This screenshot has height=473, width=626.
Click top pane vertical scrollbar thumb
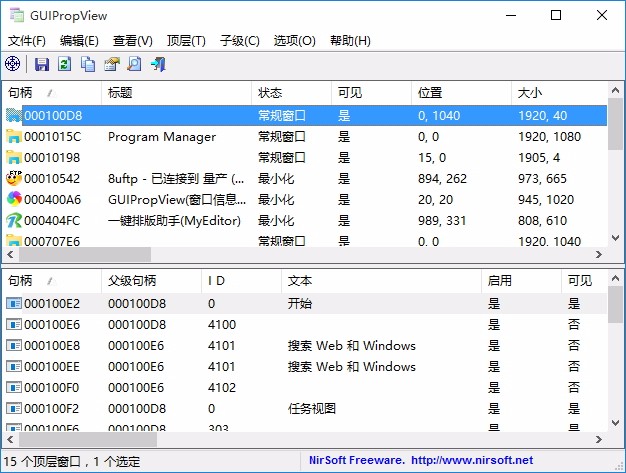615,125
